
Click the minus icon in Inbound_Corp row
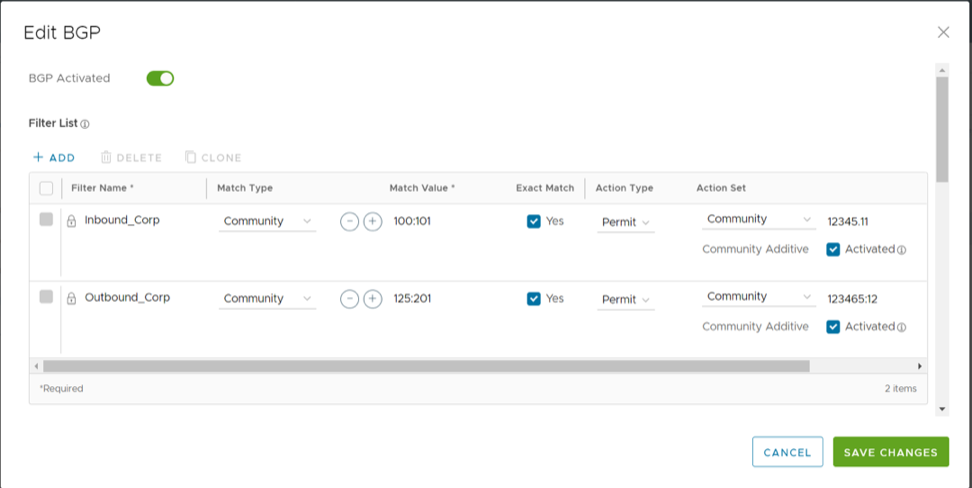click(x=349, y=221)
